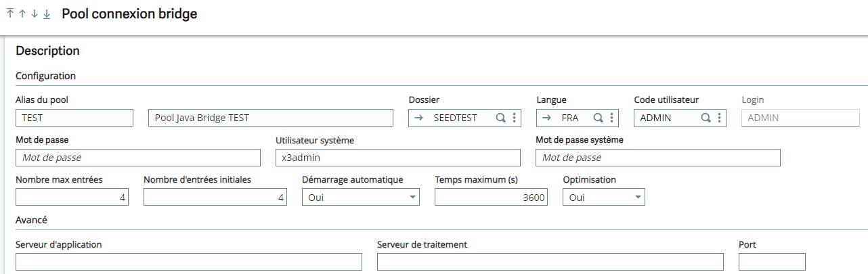Select the Utilisateur système field
This screenshot has height=274, width=868.
pos(398,158)
